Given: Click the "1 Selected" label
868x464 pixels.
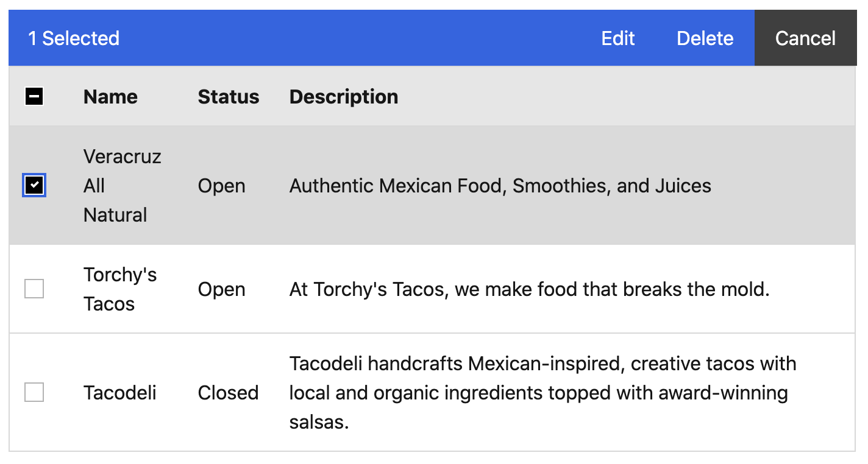Looking at the screenshot, I should (x=74, y=38).
